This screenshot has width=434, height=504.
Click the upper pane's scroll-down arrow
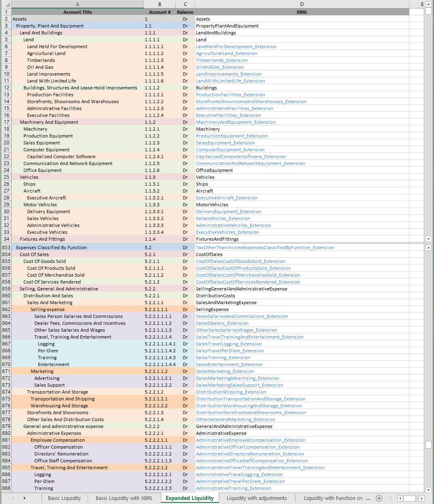[x=429, y=239]
